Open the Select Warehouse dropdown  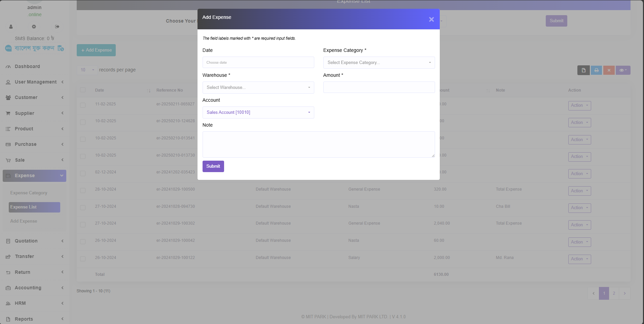(258, 88)
